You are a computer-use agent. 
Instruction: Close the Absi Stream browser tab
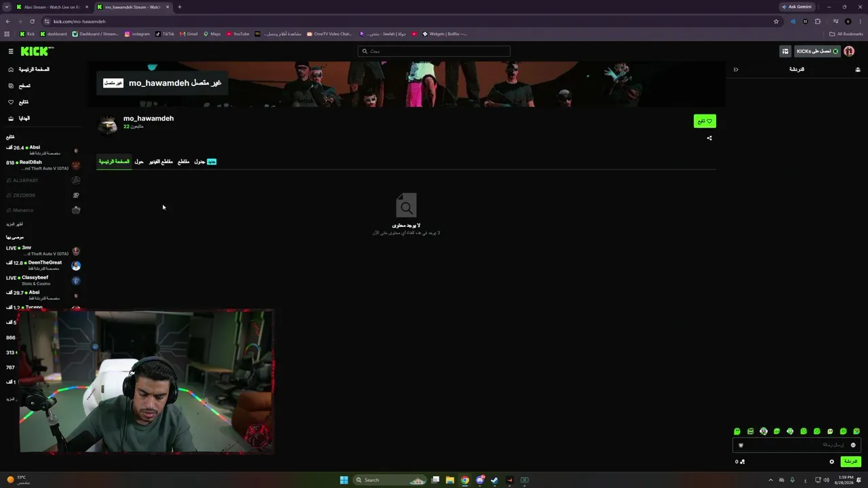87,7
